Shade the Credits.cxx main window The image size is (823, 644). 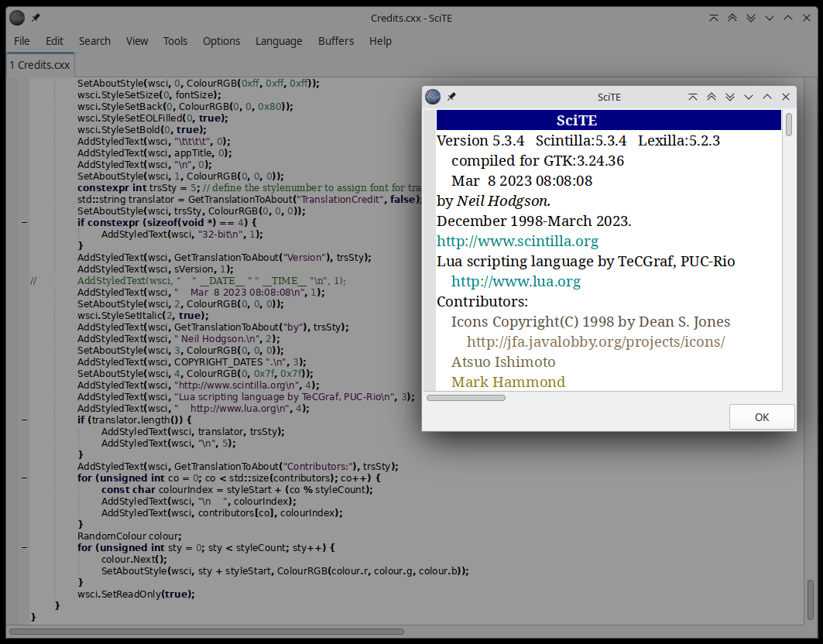pyautogui.click(x=713, y=18)
